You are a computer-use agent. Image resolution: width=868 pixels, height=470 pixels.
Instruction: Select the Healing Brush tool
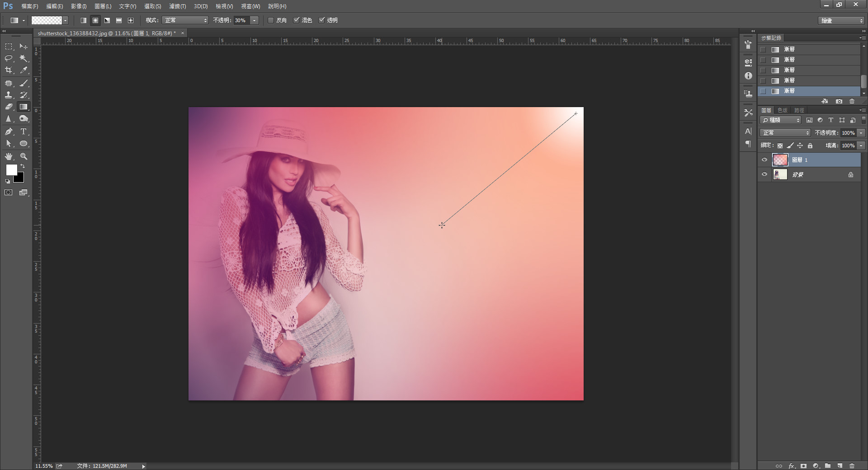(9, 83)
